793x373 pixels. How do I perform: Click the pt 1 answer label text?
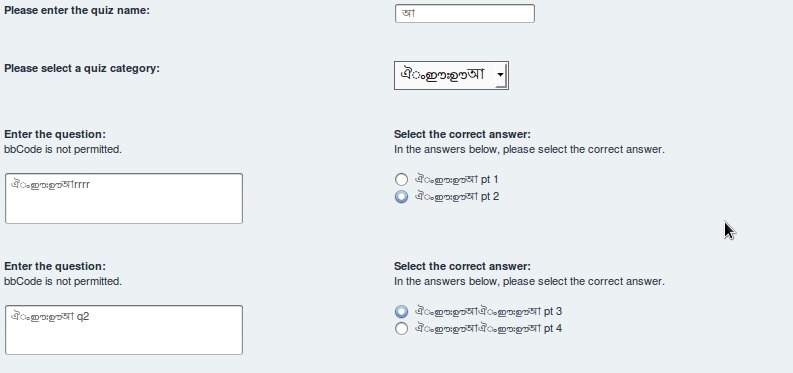click(x=457, y=179)
